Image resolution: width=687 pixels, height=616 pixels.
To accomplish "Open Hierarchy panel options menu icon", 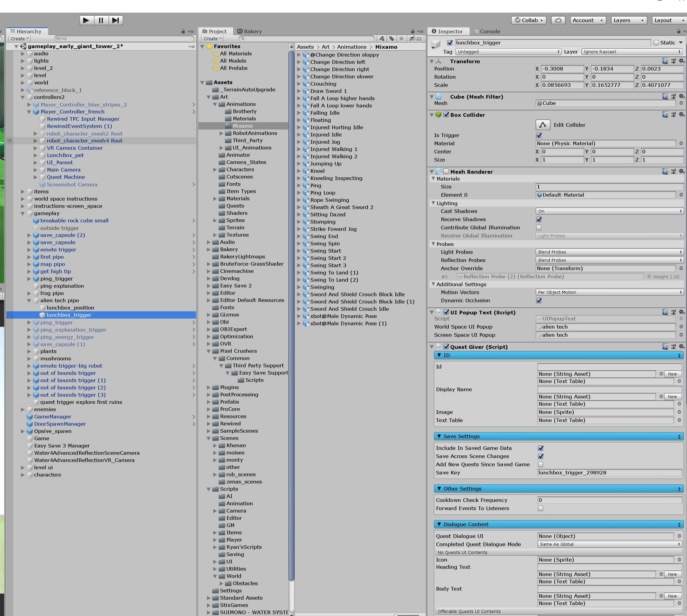I will 191,31.
